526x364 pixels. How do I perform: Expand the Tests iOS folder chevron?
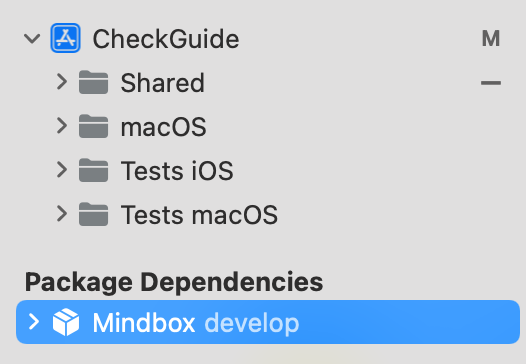[x=62, y=169]
